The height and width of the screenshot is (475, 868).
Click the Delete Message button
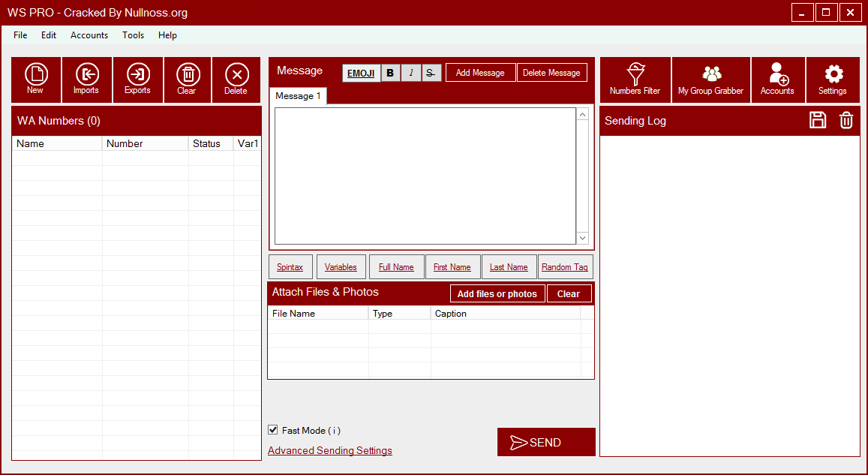pos(552,73)
